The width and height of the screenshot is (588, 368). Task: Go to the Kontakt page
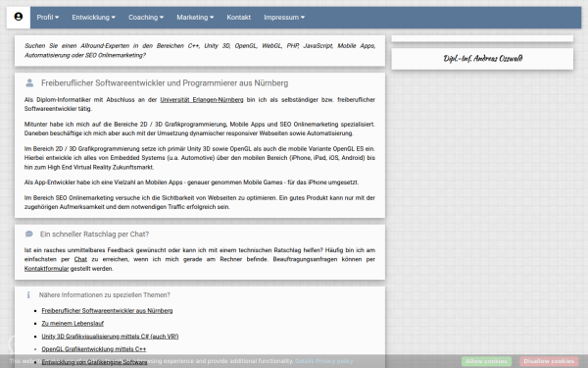click(x=238, y=18)
